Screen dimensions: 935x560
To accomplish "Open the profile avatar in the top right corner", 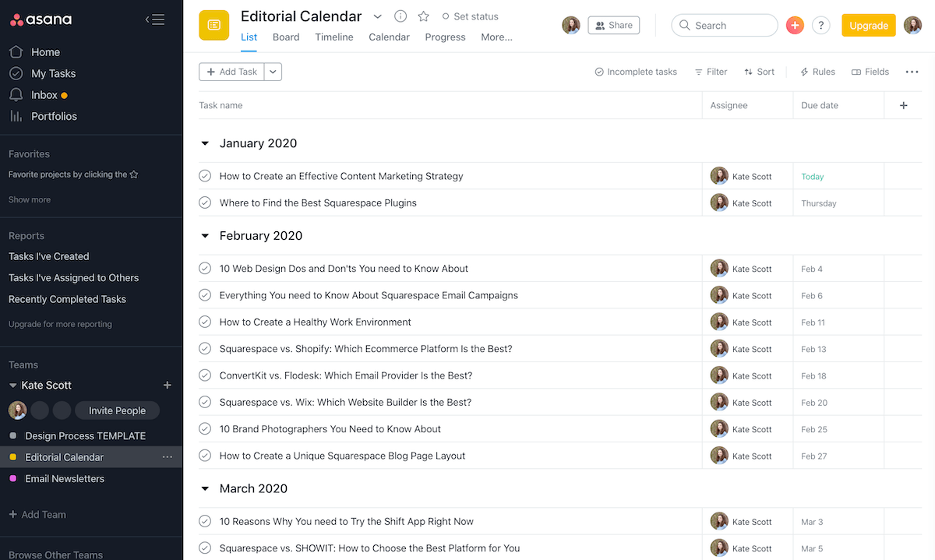I will (912, 25).
